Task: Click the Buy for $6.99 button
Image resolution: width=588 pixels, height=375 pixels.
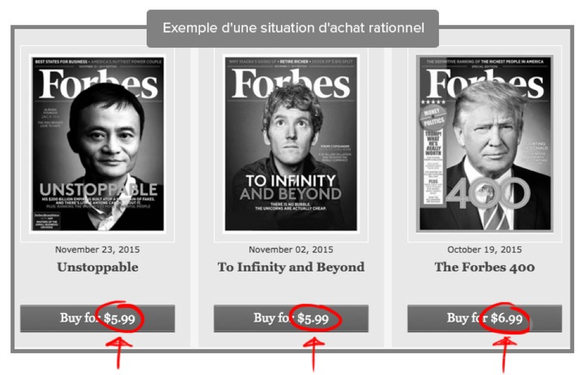Action: 485,318
